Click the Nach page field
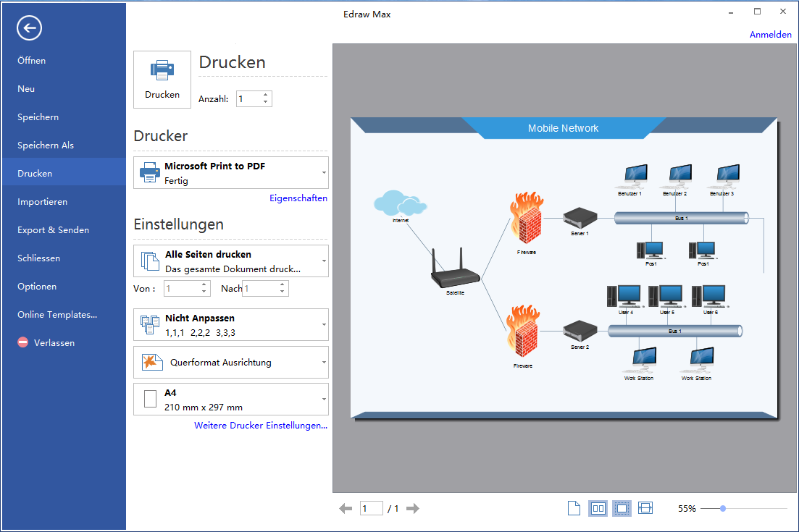799x532 pixels. (x=260, y=289)
